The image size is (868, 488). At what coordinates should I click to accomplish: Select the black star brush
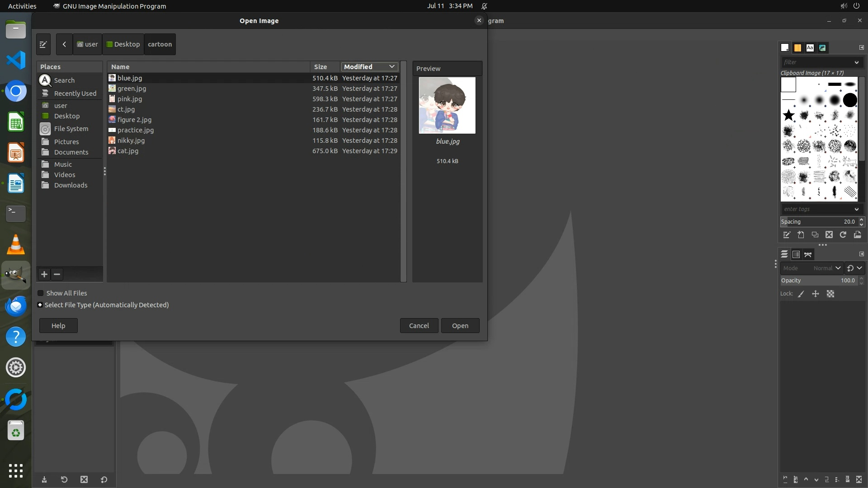pyautogui.click(x=789, y=115)
